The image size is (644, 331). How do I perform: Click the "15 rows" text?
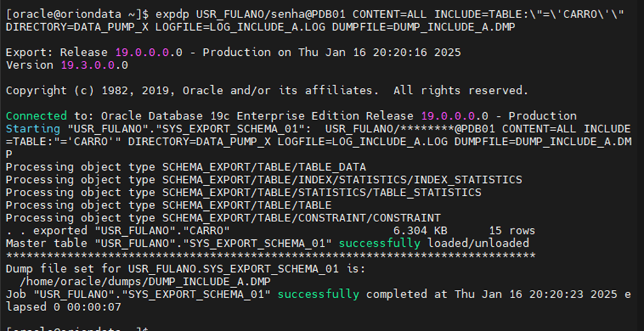(x=512, y=231)
